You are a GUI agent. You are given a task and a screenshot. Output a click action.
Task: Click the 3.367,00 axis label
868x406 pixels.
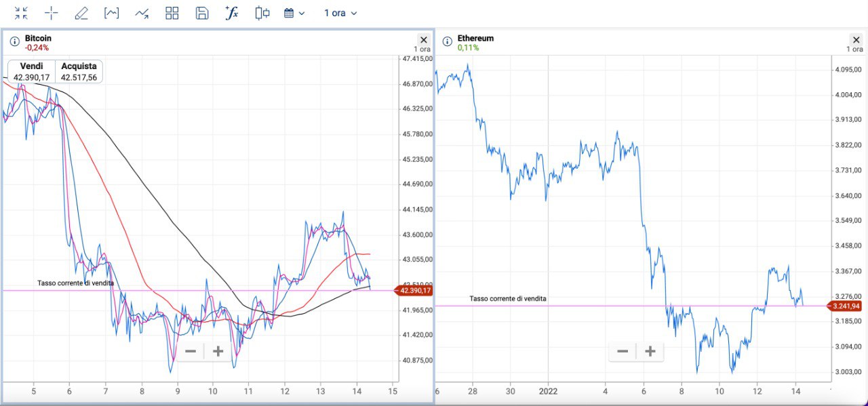(848, 271)
